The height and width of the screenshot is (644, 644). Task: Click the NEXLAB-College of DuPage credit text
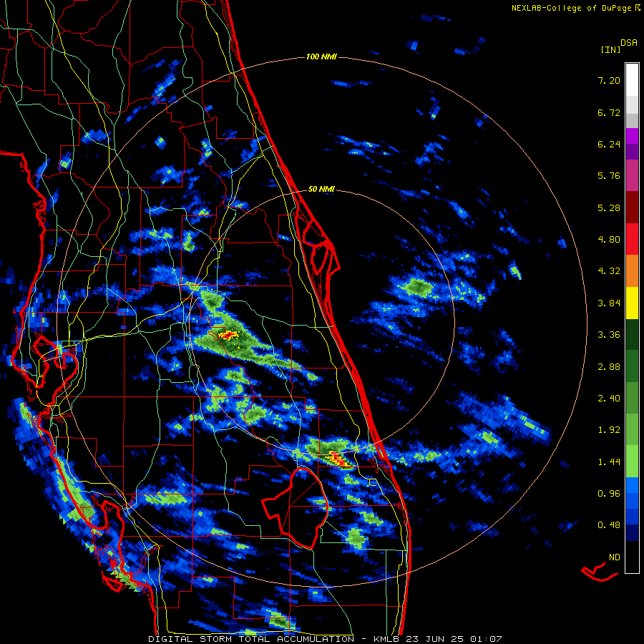pos(572,8)
